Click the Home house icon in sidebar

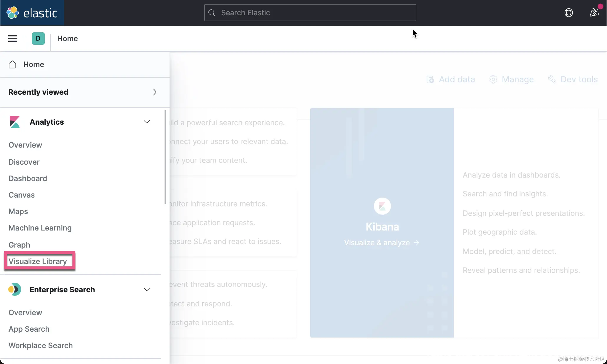(x=12, y=64)
